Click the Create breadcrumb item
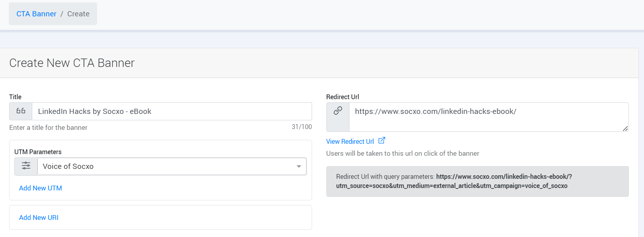This screenshot has width=644, height=237. (78, 14)
